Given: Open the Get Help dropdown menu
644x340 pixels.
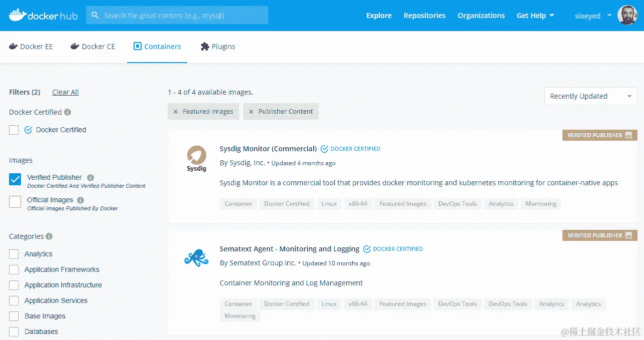Looking at the screenshot, I should pyautogui.click(x=535, y=16).
